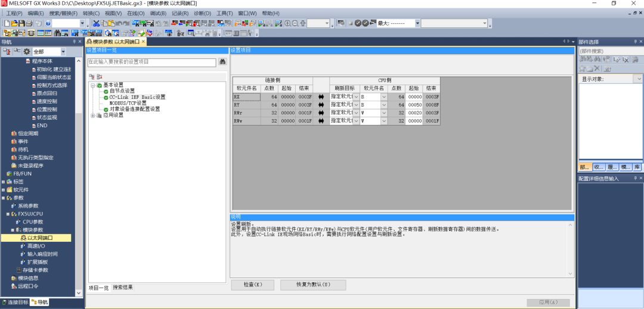644x309 pixels.
Task: Click the expand-all tree icon in settings list
Action: [x=92, y=77]
